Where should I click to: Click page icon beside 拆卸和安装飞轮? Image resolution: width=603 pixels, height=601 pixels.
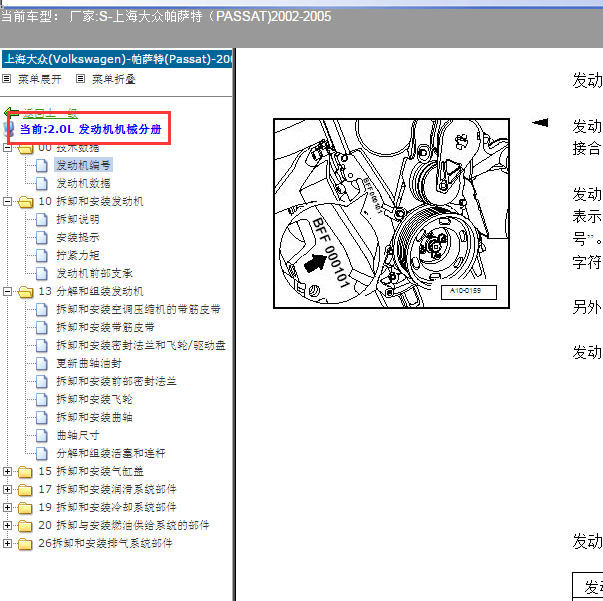click(x=42, y=400)
